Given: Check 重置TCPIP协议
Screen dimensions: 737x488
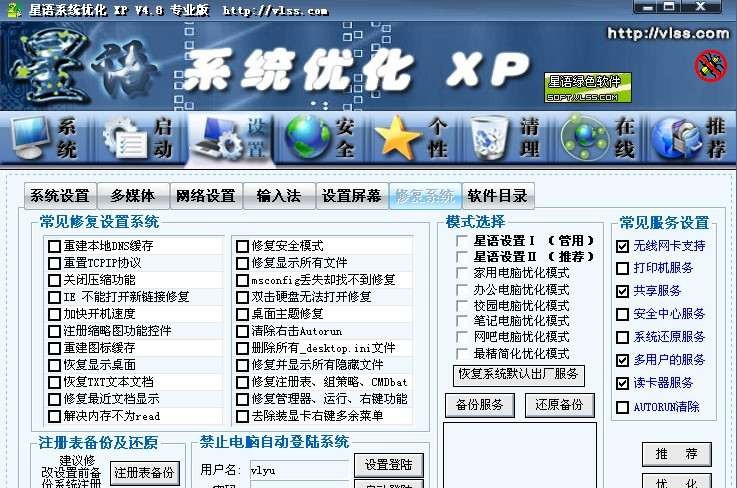Looking at the screenshot, I should (55, 263).
